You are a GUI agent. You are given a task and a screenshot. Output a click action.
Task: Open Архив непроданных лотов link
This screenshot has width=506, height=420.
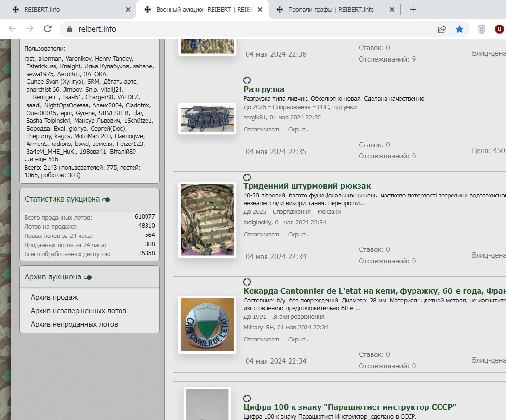coord(74,324)
